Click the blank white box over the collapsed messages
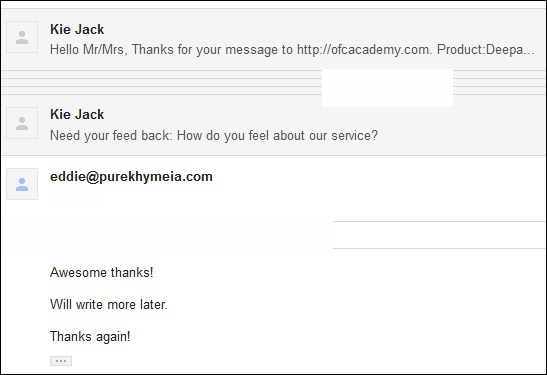The width and height of the screenshot is (547, 375). [387, 88]
